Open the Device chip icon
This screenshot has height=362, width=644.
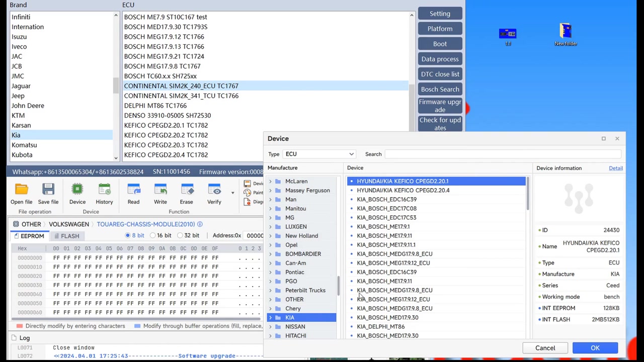tap(77, 190)
